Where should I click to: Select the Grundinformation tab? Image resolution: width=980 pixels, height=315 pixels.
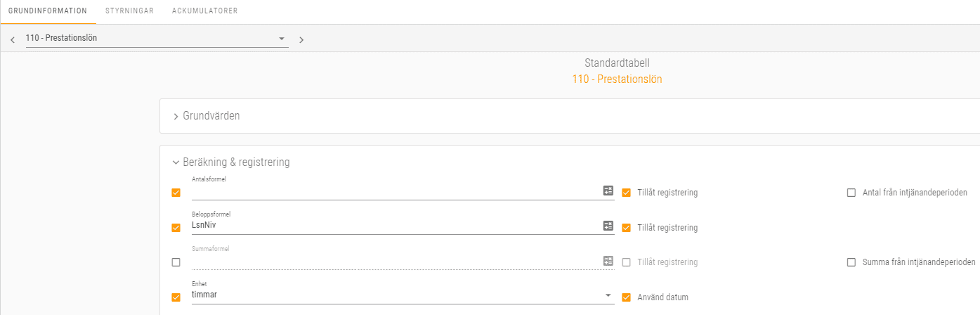(48, 11)
